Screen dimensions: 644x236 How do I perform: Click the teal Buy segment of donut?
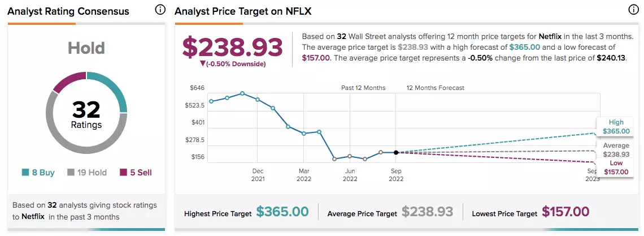(113, 88)
